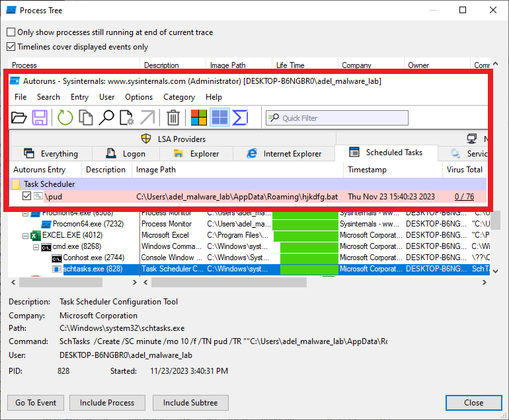Uncheck the \pud scheduled task entry checkbox
Image resolution: width=509 pixels, height=420 pixels.
(x=26, y=196)
